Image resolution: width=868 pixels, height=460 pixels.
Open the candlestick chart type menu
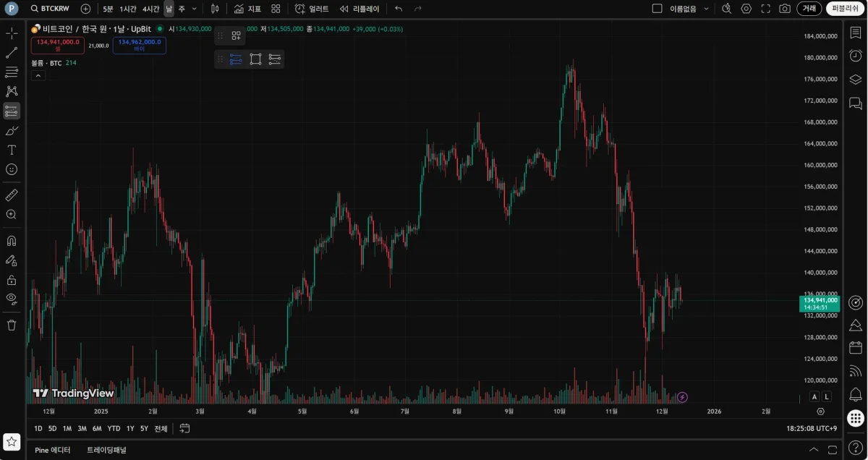pyautogui.click(x=215, y=9)
